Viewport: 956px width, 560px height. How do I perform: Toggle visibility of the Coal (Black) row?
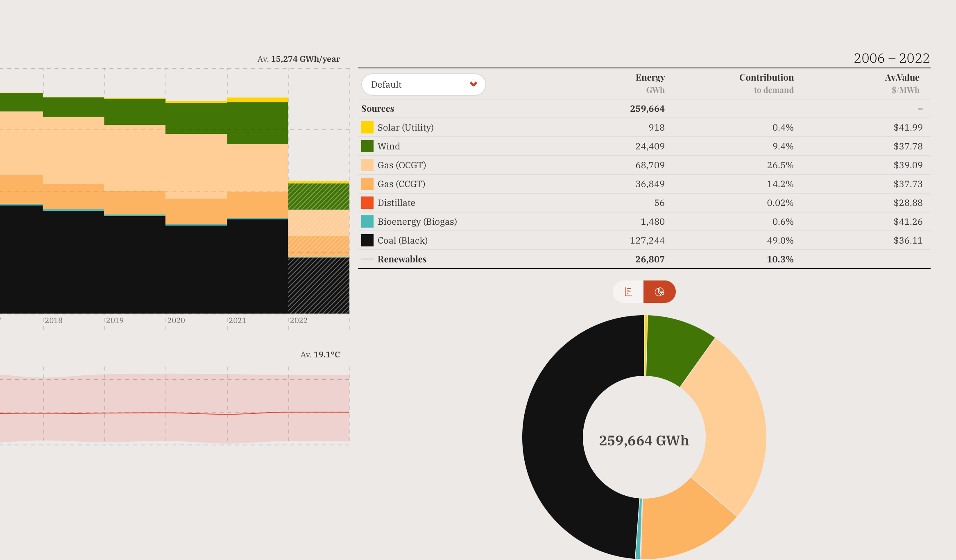point(403,240)
